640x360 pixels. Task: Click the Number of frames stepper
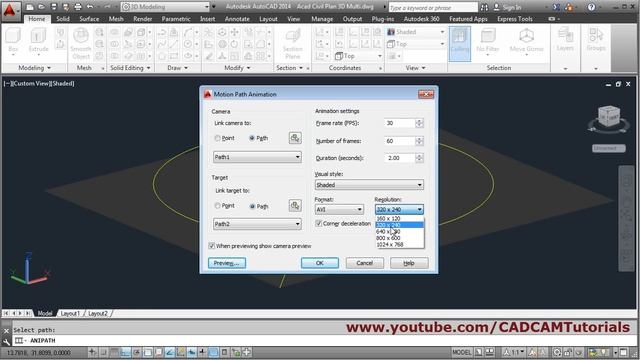pyautogui.click(x=419, y=141)
